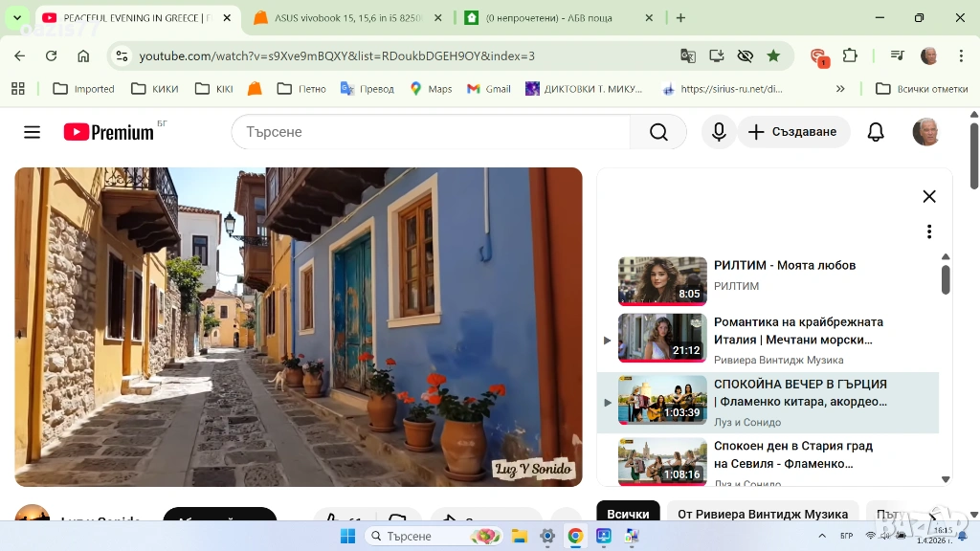Select the От Ривиера Винтидж Музика chip
The height and width of the screenshot is (551, 980).
pyautogui.click(x=762, y=514)
